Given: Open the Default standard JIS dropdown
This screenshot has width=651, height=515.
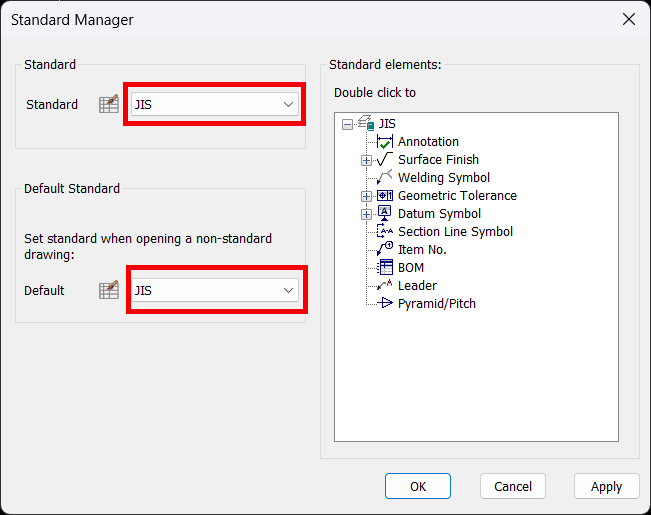Looking at the screenshot, I should click(x=215, y=290).
